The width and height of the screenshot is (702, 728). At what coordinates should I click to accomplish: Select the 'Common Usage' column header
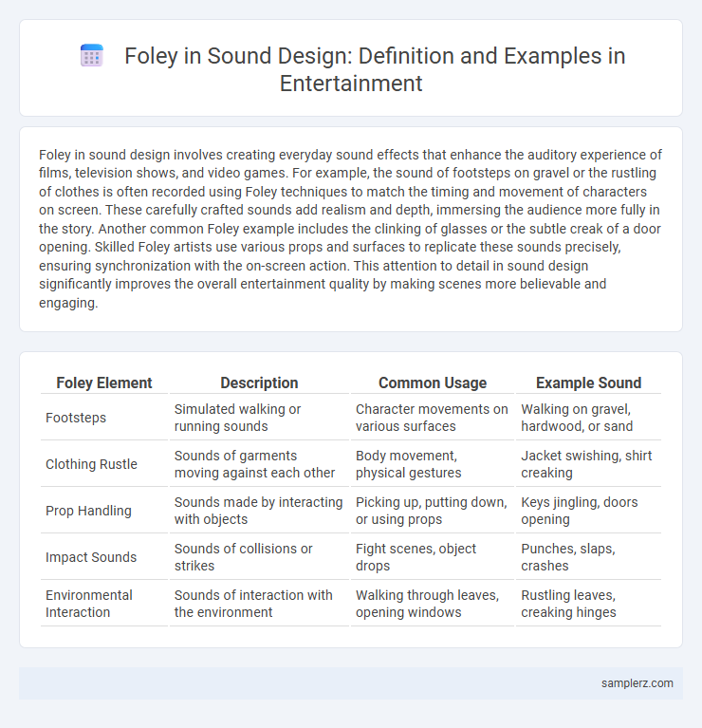[433, 383]
